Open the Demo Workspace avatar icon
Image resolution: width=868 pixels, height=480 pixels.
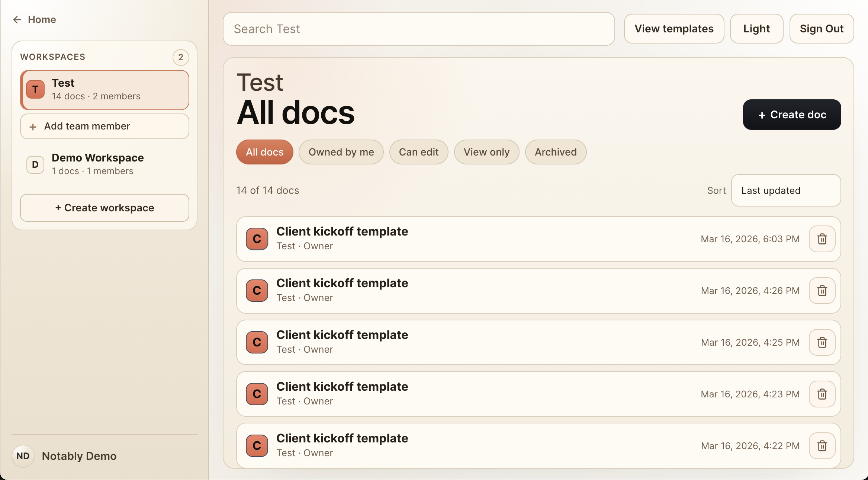point(35,164)
